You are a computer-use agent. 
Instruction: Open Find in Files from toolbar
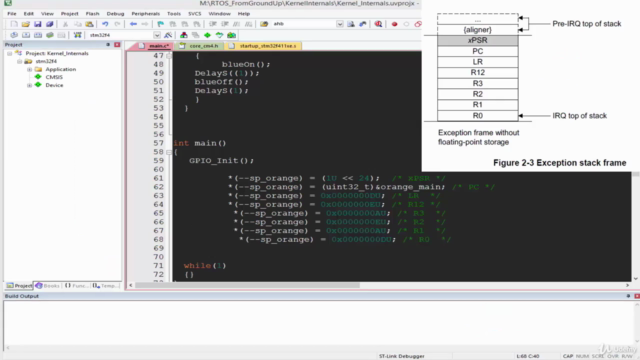pyautogui.click(x=264, y=24)
